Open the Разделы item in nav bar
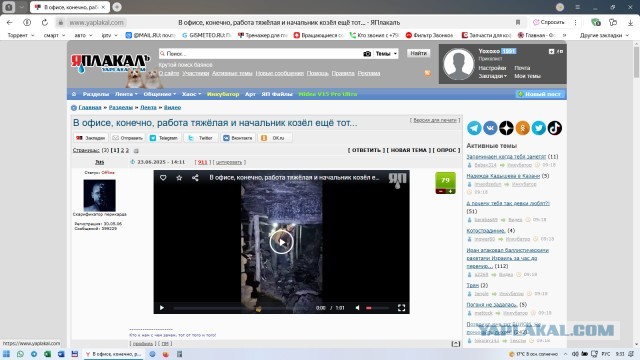The width and height of the screenshot is (640, 360). pos(96,94)
